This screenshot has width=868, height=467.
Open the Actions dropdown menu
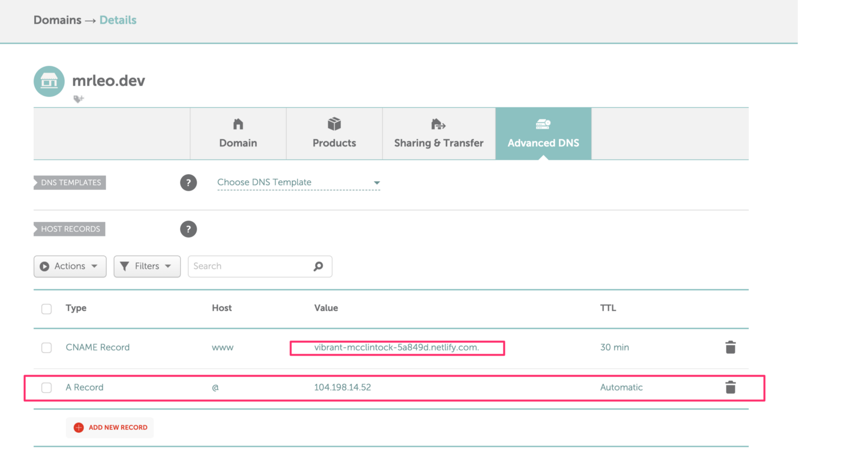point(70,266)
